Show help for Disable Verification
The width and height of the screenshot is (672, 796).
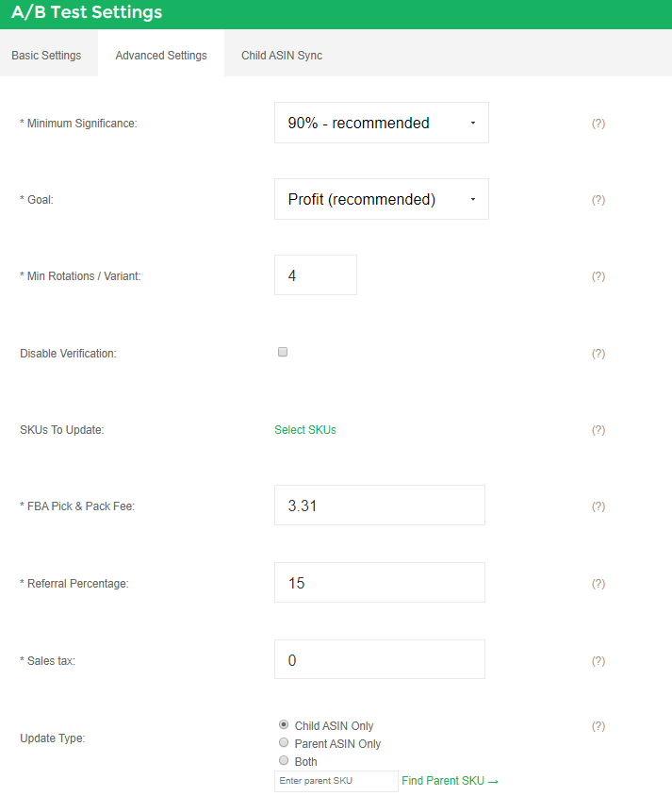pyautogui.click(x=598, y=354)
